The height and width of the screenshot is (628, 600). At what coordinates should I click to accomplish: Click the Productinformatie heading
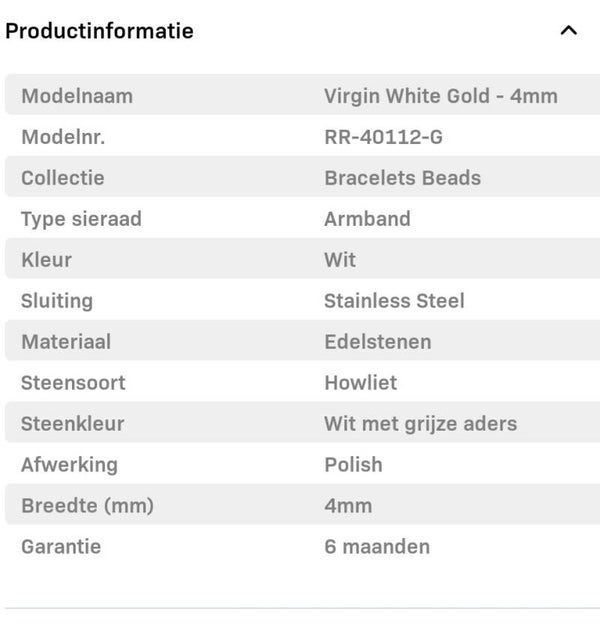click(x=99, y=30)
